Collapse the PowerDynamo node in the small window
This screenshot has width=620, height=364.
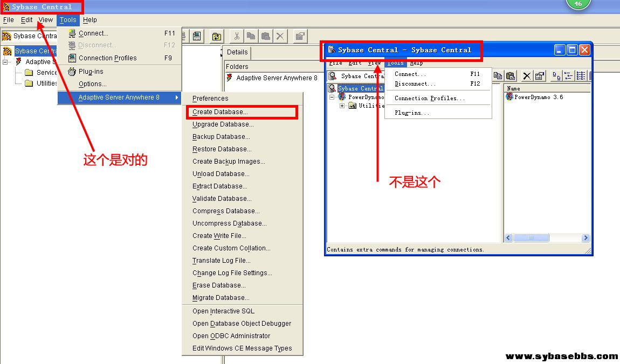pyautogui.click(x=332, y=97)
